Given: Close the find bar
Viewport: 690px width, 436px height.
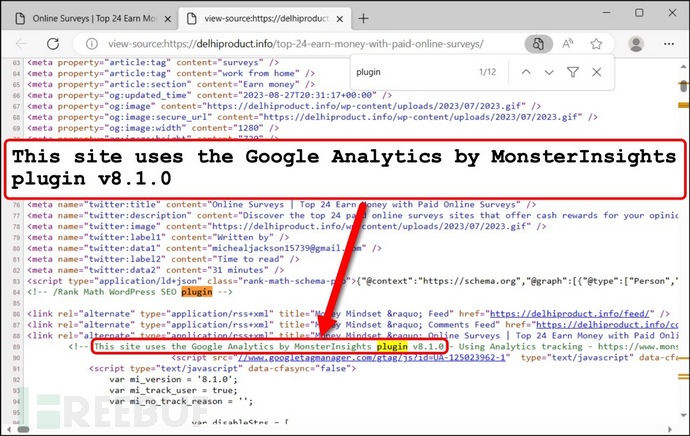Looking at the screenshot, I should (x=596, y=72).
